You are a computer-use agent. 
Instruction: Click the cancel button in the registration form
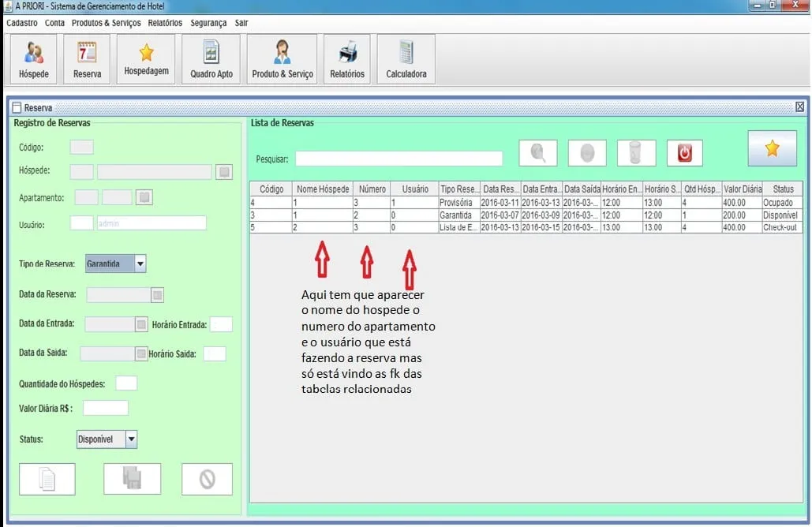tap(207, 479)
